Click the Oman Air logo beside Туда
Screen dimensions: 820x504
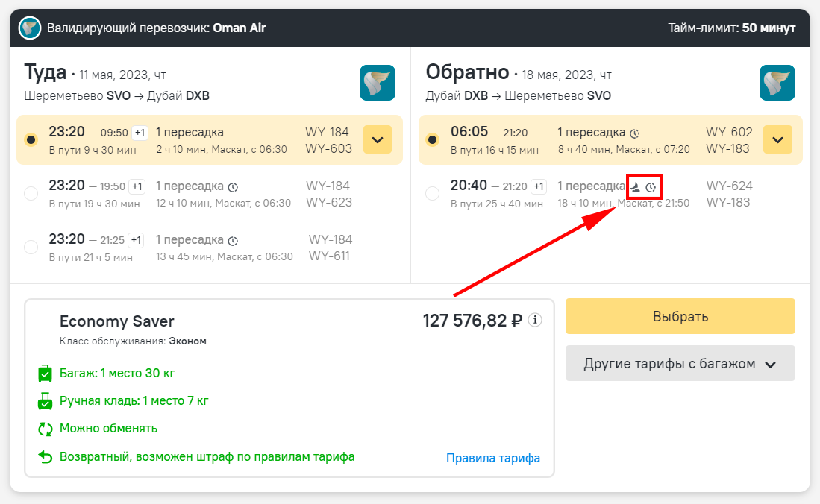(378, 83)
